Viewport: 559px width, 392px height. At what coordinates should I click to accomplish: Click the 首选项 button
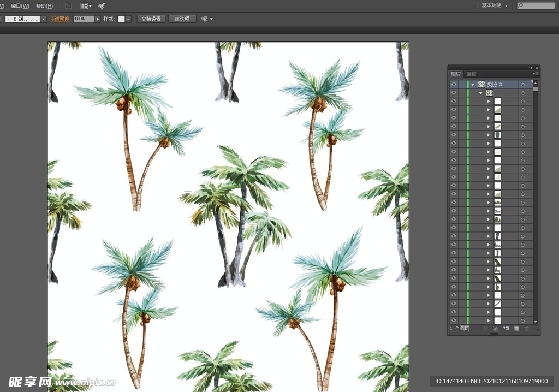coord(182,19)
